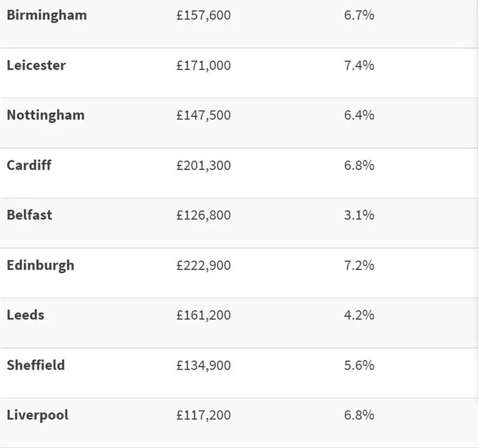The height and width of the screenshot is (448, 478).
Task: Select the £161,200 price cell
Action: click(x=203, y=315)
